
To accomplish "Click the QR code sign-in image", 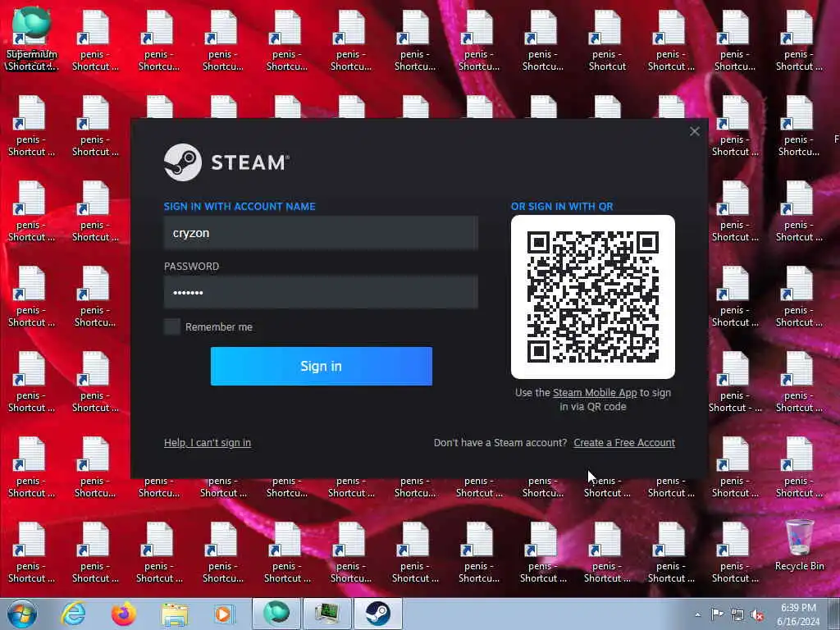I will [592, 297].
